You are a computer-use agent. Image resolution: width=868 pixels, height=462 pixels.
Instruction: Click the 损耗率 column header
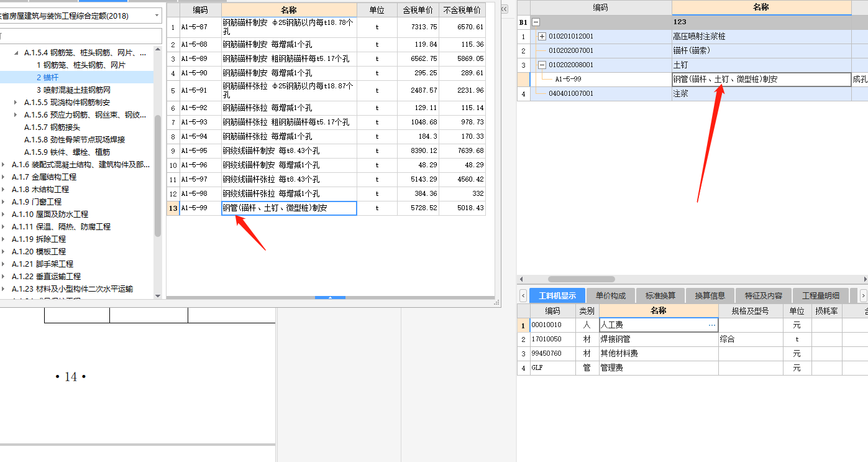[826, 310]
